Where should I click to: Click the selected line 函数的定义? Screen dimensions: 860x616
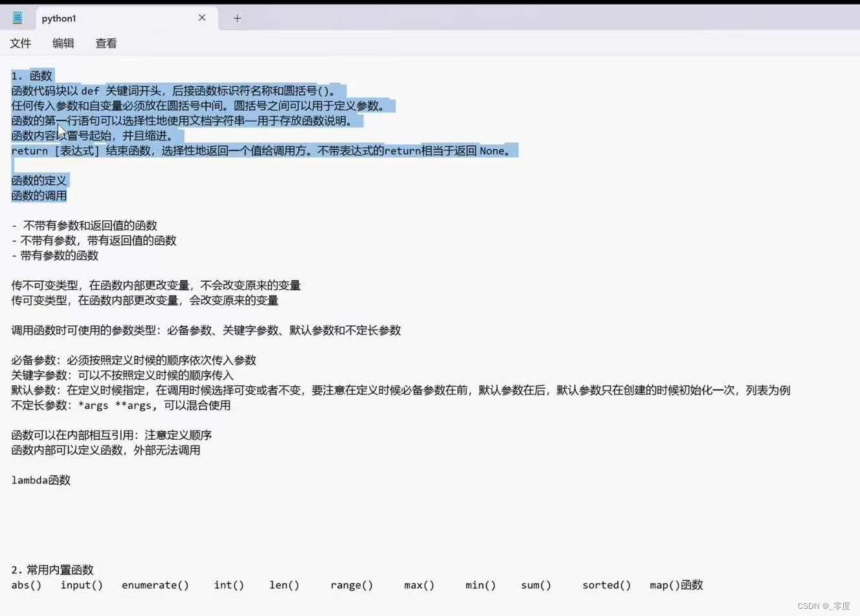pos(39,180)
